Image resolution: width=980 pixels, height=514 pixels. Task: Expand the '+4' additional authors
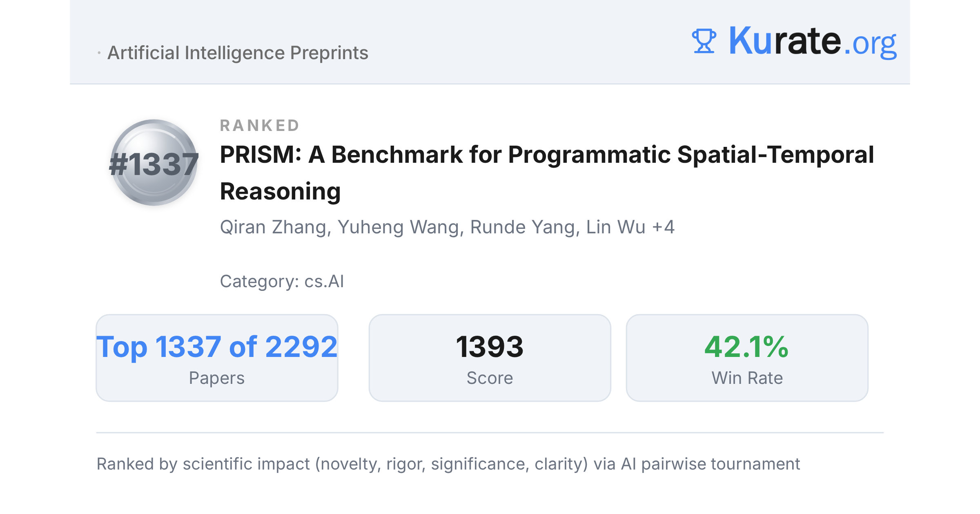(664, 227)
